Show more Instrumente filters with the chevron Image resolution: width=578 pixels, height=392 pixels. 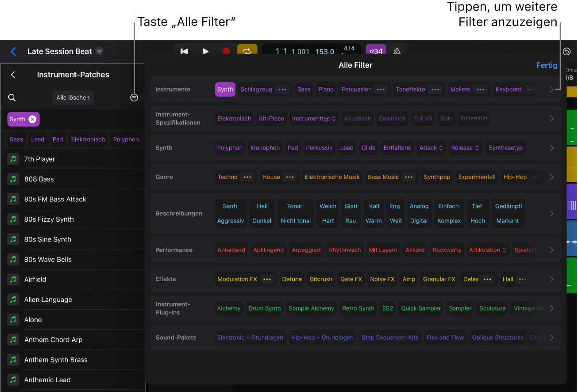pos(551,89)
